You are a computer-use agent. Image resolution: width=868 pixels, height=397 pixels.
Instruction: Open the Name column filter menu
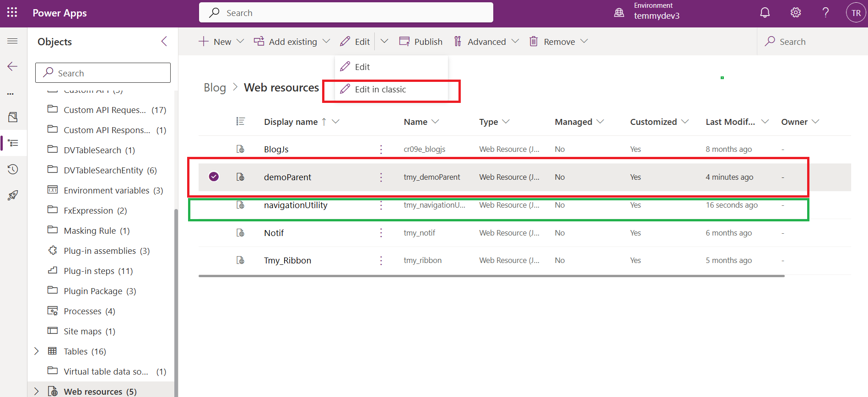click(435, 122)
